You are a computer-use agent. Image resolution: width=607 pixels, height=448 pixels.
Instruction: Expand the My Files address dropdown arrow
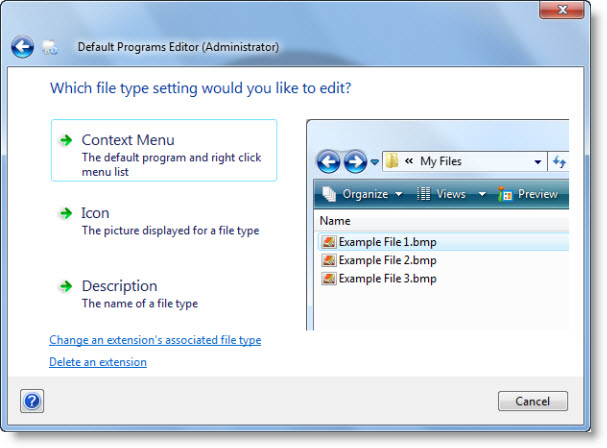click(538, 162)
